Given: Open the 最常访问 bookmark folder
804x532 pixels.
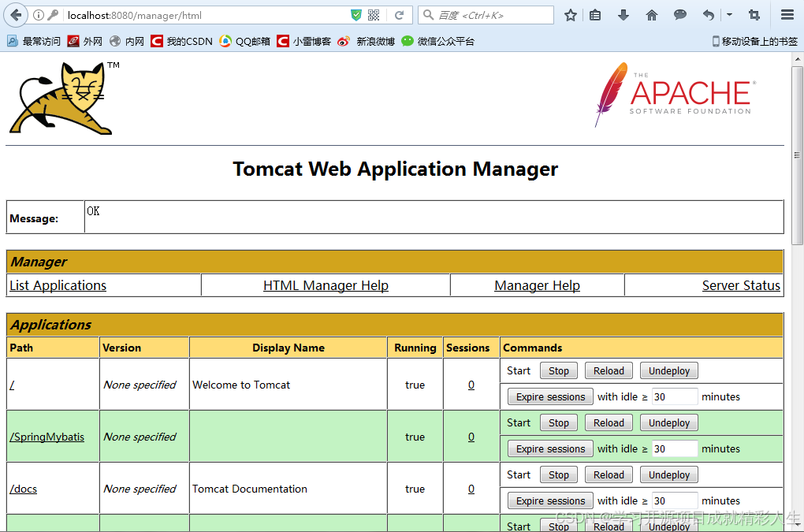Looking at the screenshot, I should [34, 42].
